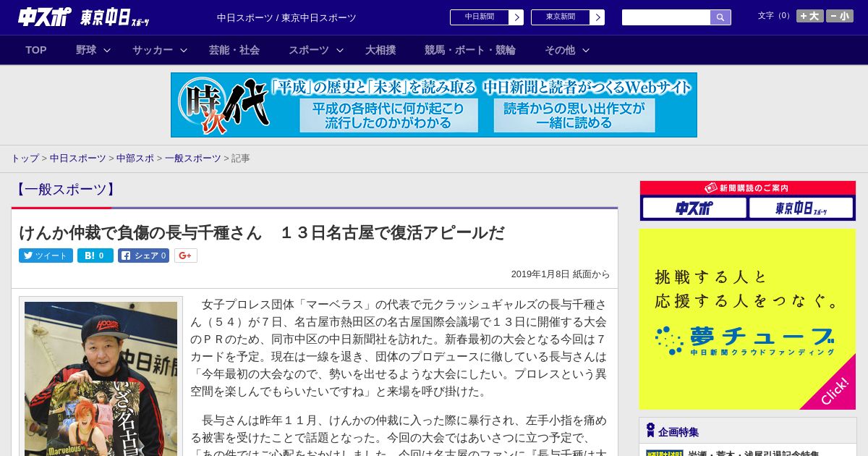The width and height of the screenshot is (868, 456).
Task: Open the 東京新聞 link button
Action: click(x=561, y=17)
